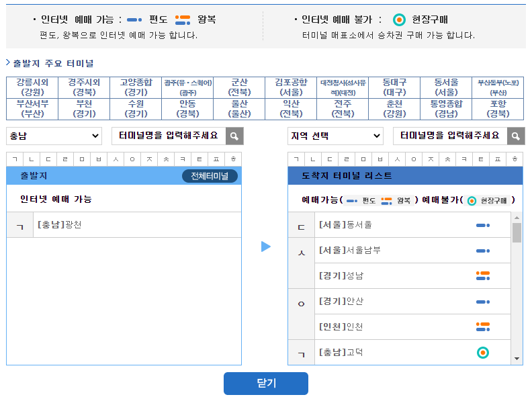Select 대전청사 terminal

tap(343, 87)
